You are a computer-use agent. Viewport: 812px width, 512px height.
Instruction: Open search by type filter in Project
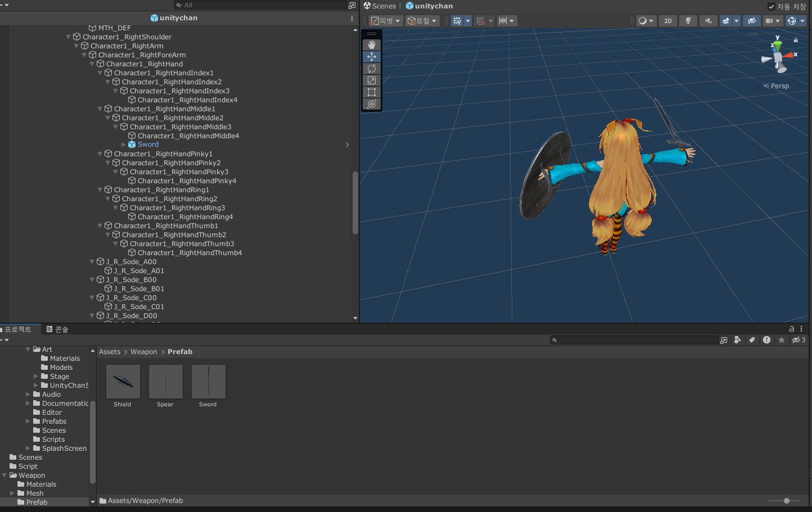(x=738, y=340)
